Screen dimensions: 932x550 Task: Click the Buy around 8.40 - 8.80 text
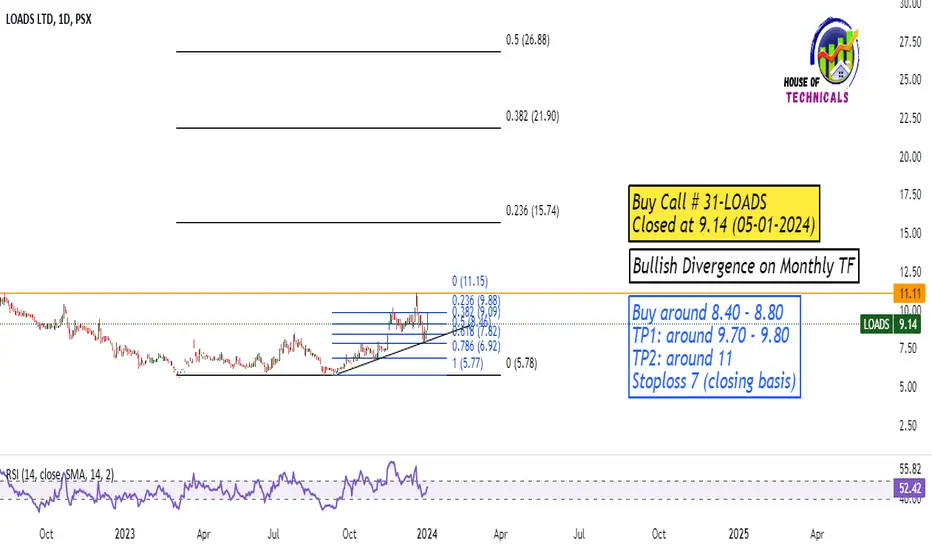click(x=707, y=313)
